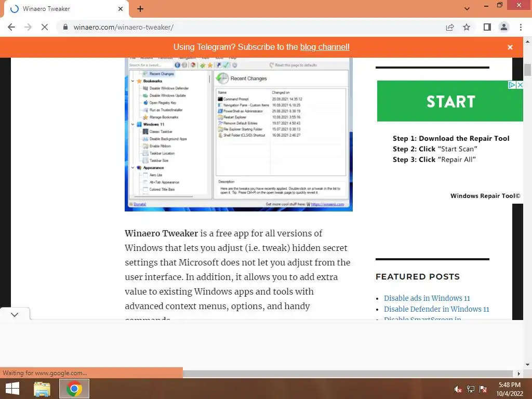
Task: Click the horizontal scroll right arrow
Action: (518, 374)
